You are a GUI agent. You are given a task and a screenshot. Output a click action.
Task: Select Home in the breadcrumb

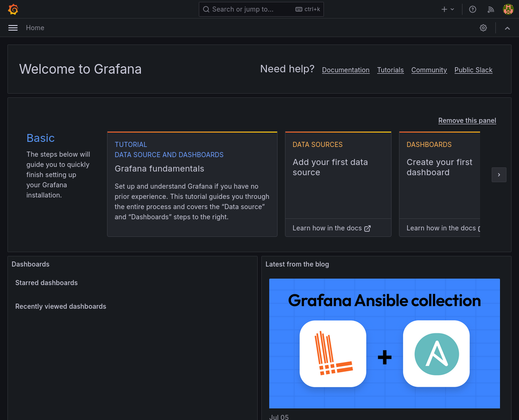point(35,28)
